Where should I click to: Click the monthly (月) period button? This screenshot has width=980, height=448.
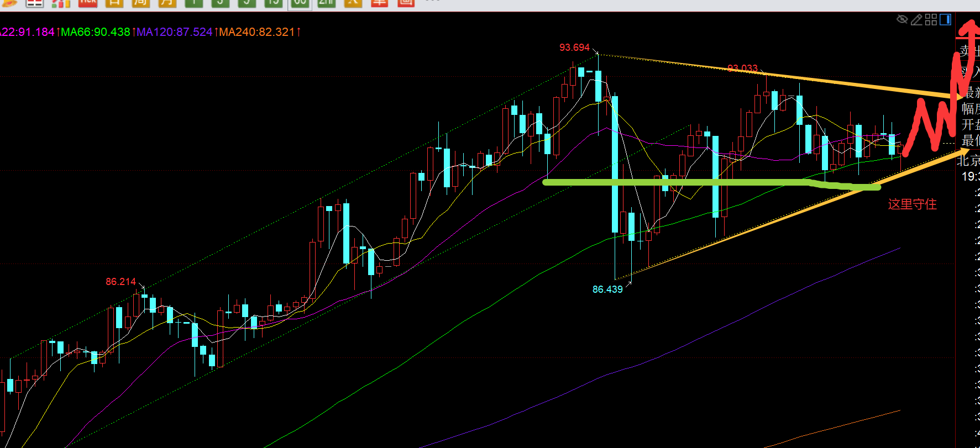tap(167, 2)
